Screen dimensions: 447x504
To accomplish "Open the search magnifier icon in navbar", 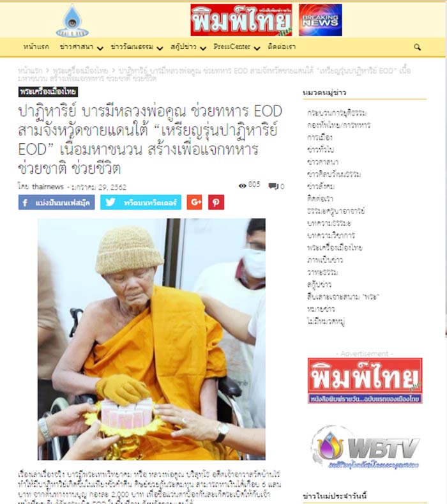I will (417, 47).
